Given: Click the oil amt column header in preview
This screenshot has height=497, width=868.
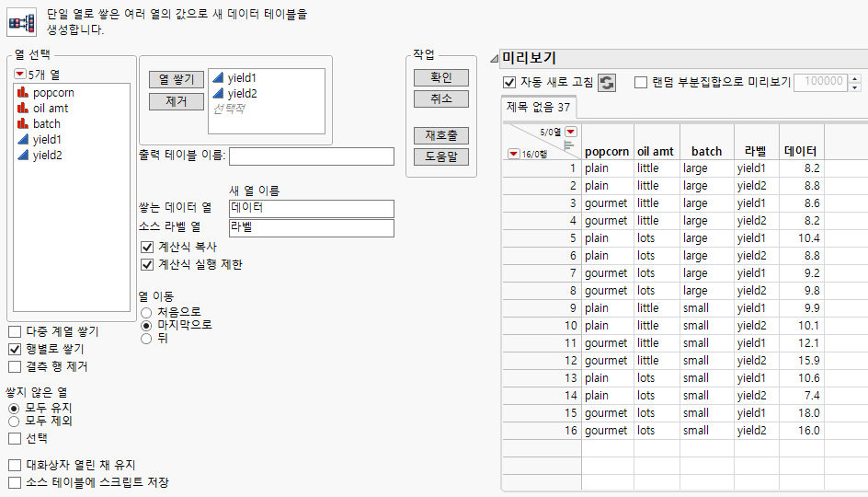Looking at the screenshot, I should 656,151.
